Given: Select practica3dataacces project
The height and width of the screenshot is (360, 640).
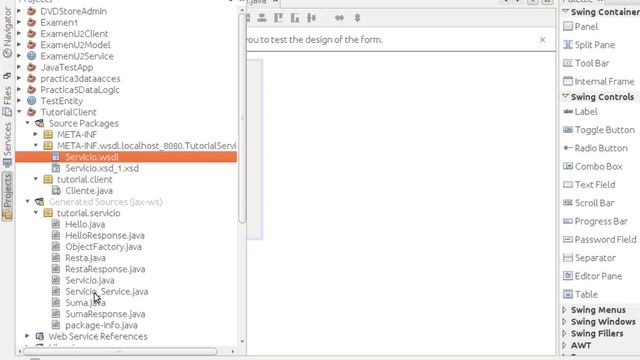Looking at the screenshot, I should (x=80, y=78).
